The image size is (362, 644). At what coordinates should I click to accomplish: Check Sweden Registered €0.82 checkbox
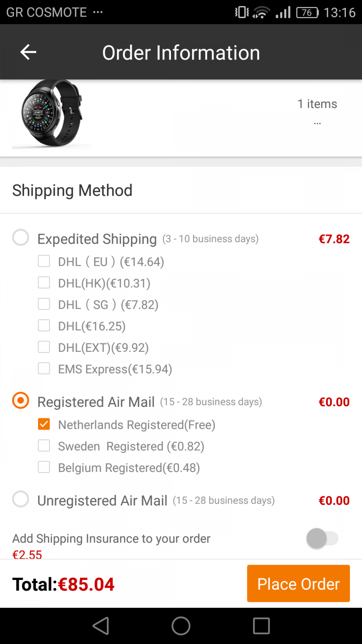[44, 446]
